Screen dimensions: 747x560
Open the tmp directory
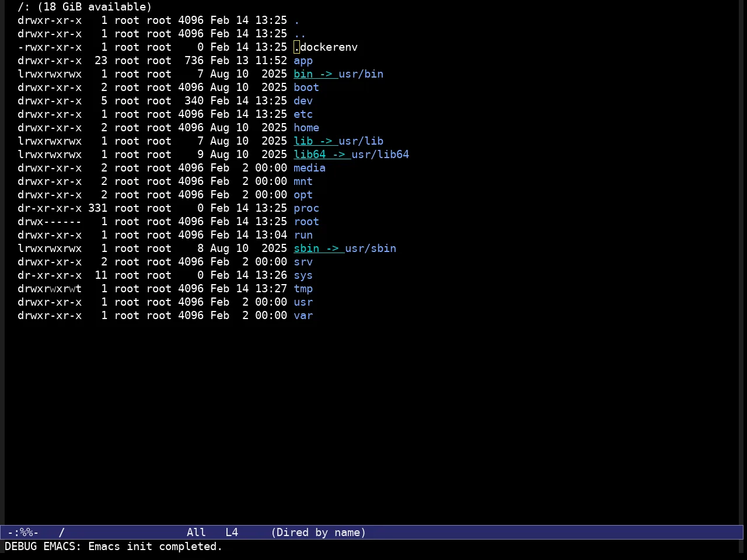click(303, 289)
